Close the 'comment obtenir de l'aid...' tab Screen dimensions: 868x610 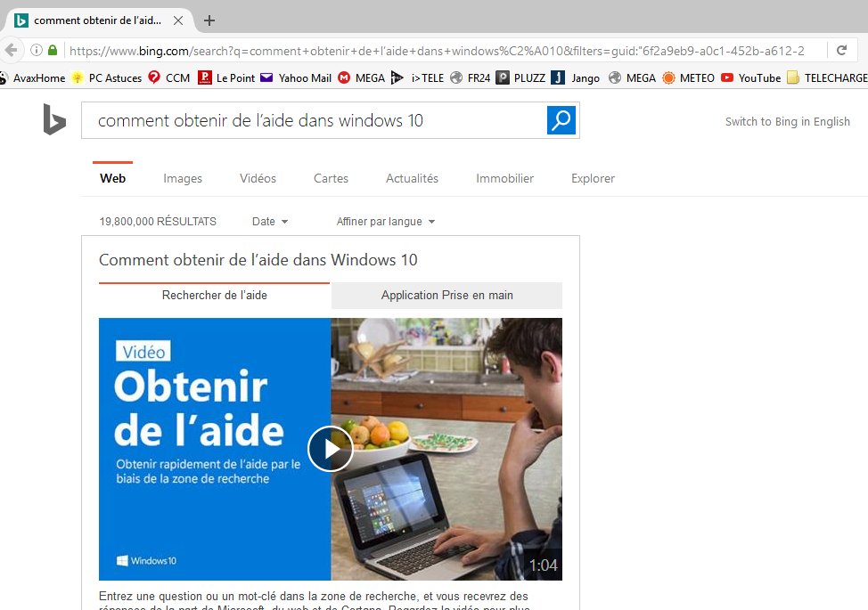(178, 20)
